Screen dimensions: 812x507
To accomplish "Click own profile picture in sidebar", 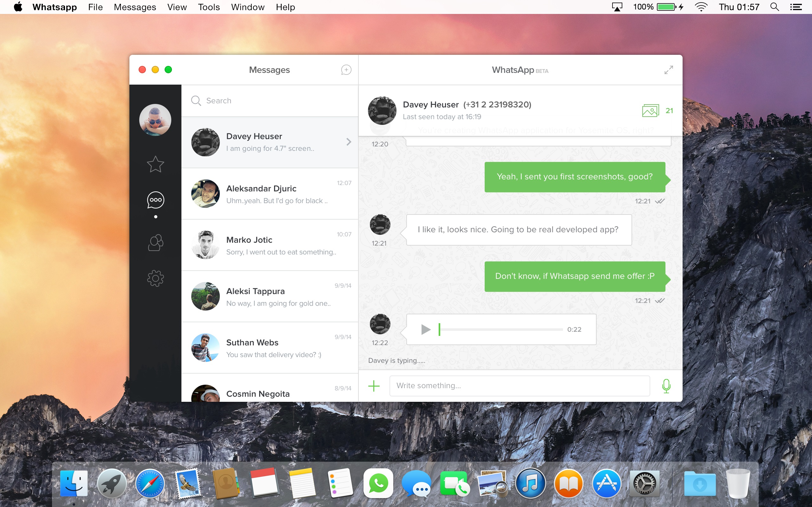I will [x=155, y=120].
